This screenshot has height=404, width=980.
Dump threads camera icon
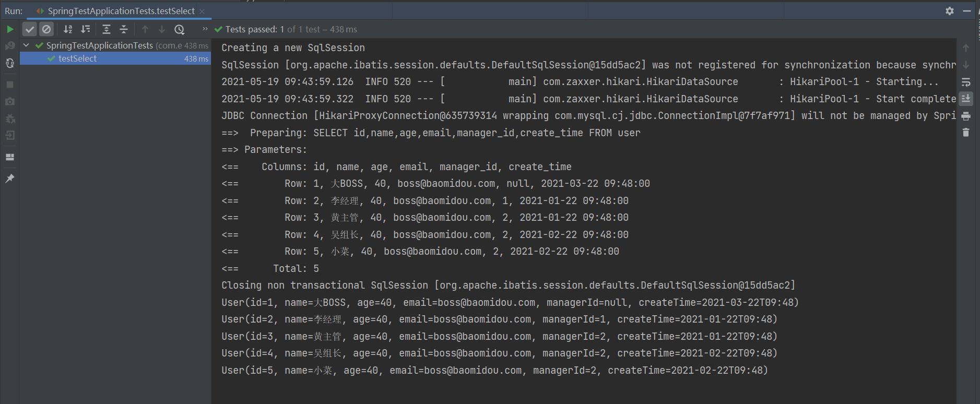click(x=10, y=101)
